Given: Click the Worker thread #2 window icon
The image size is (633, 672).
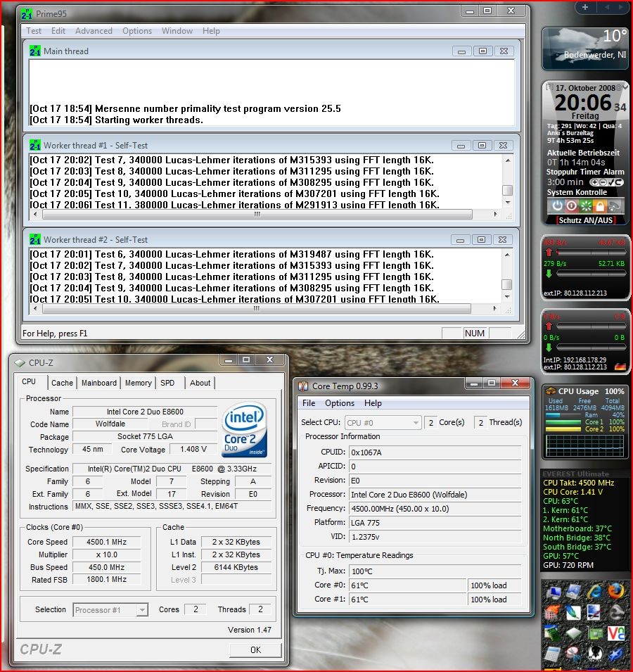Looking at the screenshot, I should pyautogui.click(x=35, y=239).
